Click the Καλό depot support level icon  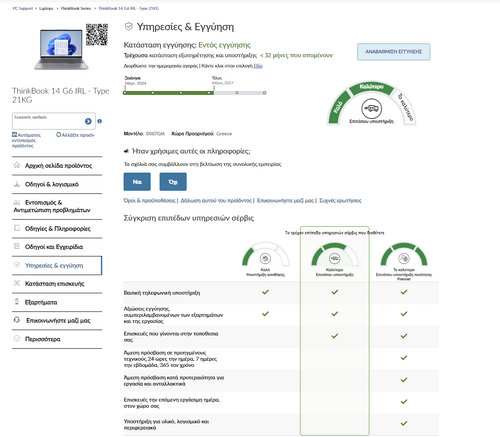[265, 258]
